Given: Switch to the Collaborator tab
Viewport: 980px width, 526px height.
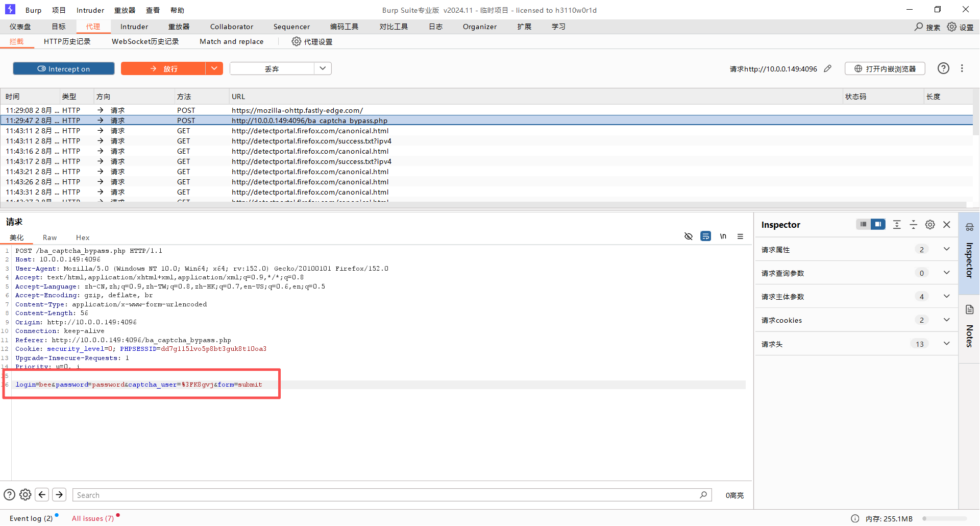Looking at the screenshot, I should click(x=232, y=27).
